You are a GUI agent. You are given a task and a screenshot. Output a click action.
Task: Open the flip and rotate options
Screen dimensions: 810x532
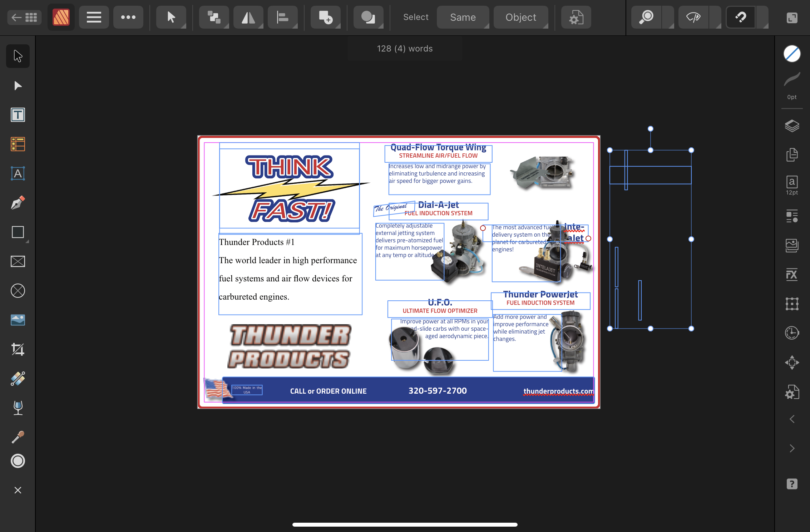248,17
